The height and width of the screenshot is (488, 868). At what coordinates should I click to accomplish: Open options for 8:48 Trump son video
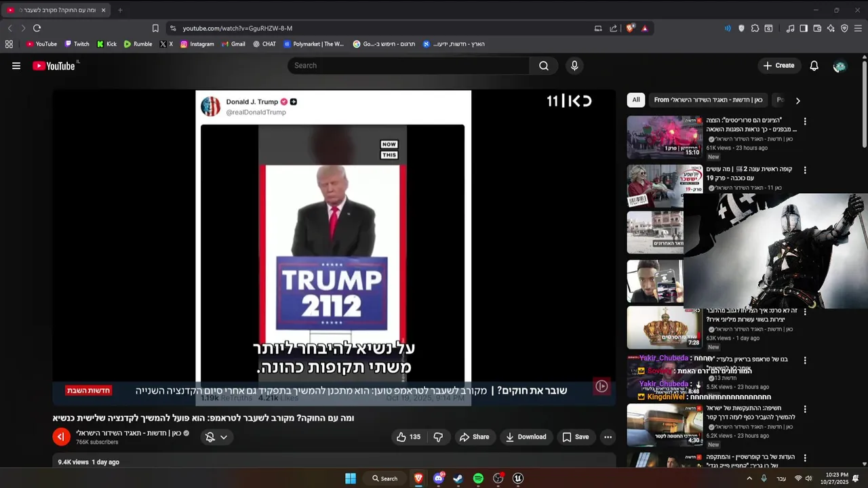[x=805, y=361]
